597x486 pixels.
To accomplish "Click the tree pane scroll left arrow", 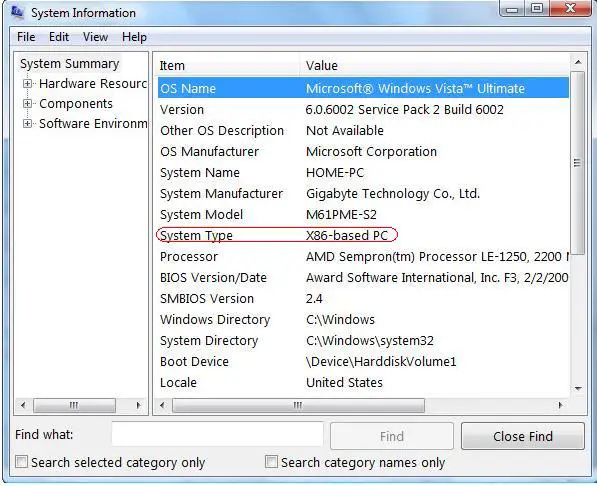I will pyautogui.click(x=23, y=405).
